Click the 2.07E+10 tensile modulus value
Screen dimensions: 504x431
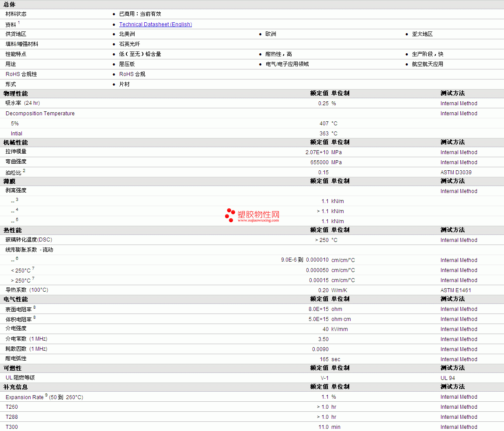click(317, 152)
